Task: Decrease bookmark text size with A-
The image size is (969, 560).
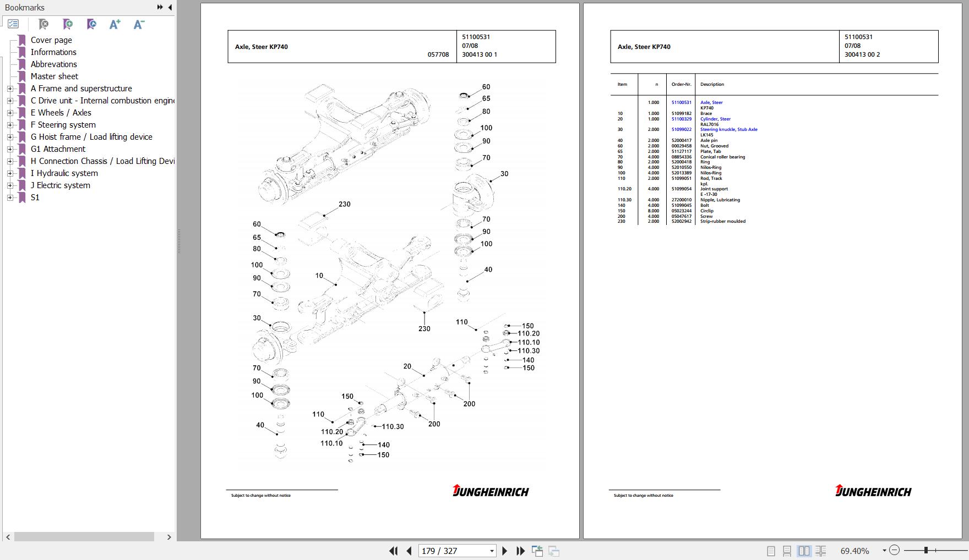Action: coord(139,24)
